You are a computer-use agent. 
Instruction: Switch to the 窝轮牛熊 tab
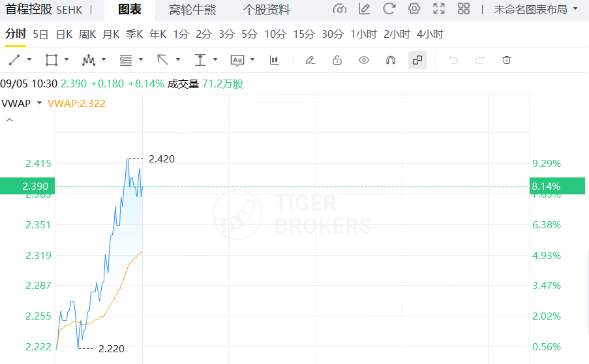(x=192, y=9)
